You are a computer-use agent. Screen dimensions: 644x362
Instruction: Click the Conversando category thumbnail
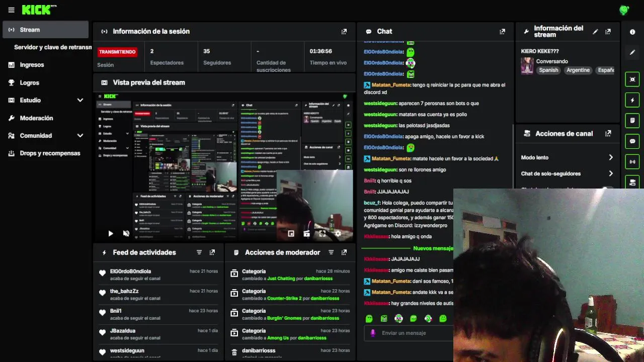[527, 66]
